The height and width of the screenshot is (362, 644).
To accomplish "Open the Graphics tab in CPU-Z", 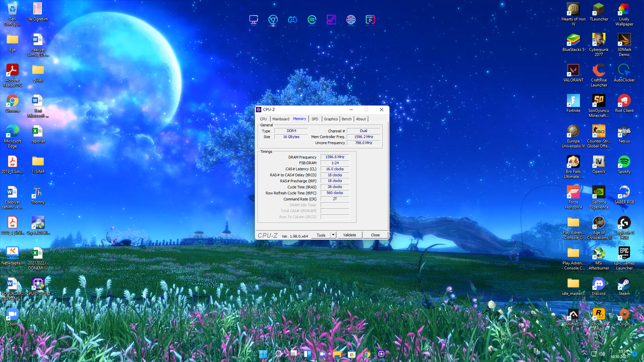I will coord(331,119).
